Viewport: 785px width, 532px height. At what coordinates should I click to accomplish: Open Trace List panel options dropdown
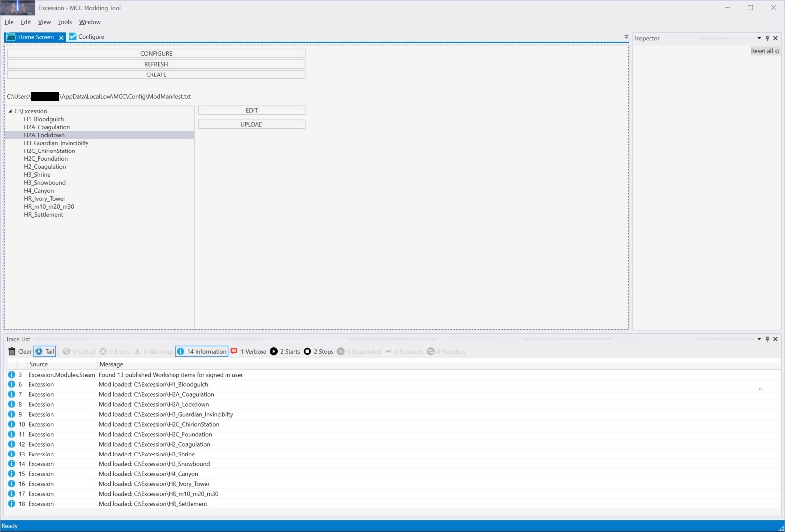pyautogui.click(x=759, y=339)
